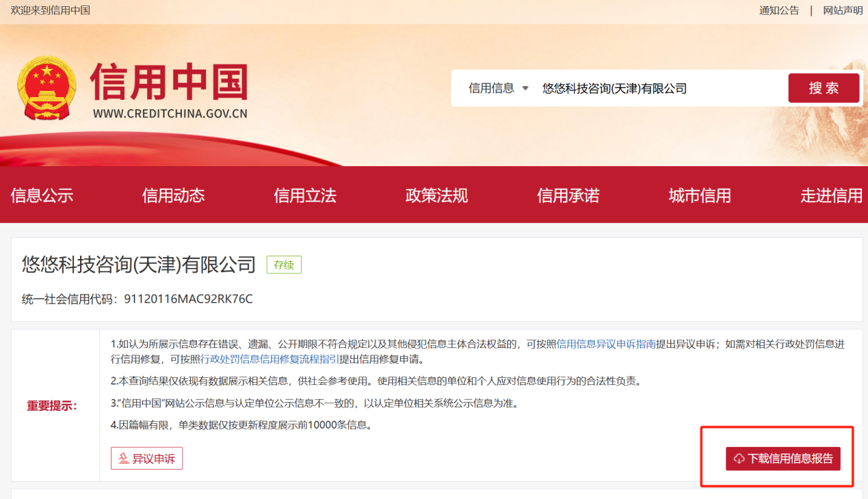Click notice item 2 about 本查询结果
This screenshot has width=868, height=499.
pyautogui.click(x=376, y=381)
